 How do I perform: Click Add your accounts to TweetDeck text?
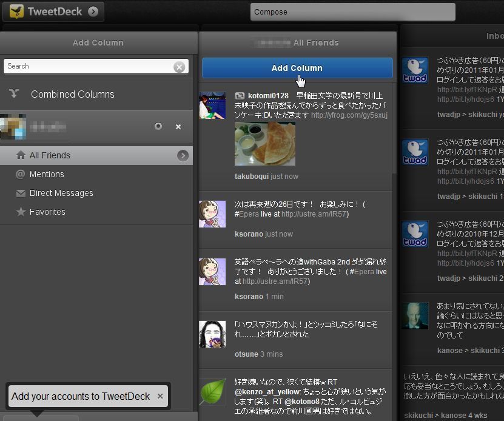81,396
